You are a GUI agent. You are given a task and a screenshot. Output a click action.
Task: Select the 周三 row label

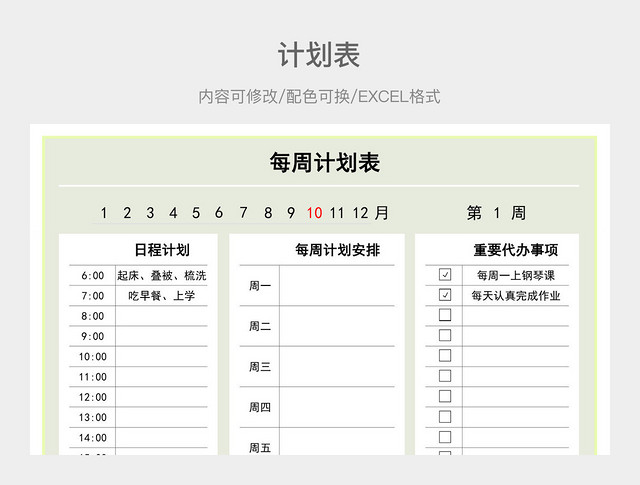point(260,367)
